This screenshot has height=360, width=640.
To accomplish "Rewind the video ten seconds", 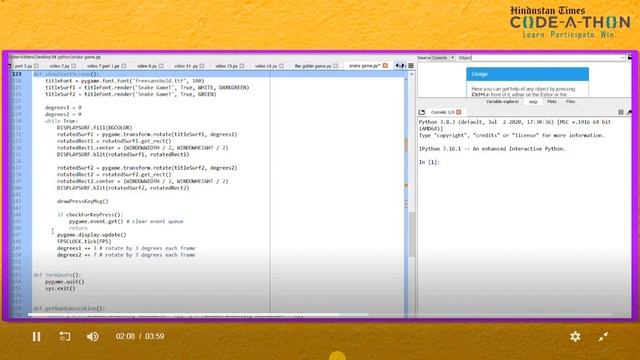I will [x=65, y=336].
